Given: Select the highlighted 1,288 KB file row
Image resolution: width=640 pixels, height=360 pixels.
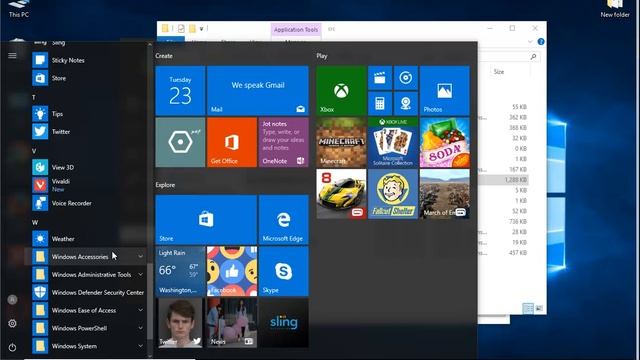Looking at the screenshot, I should pyautogui.click(x=504, y=180).
